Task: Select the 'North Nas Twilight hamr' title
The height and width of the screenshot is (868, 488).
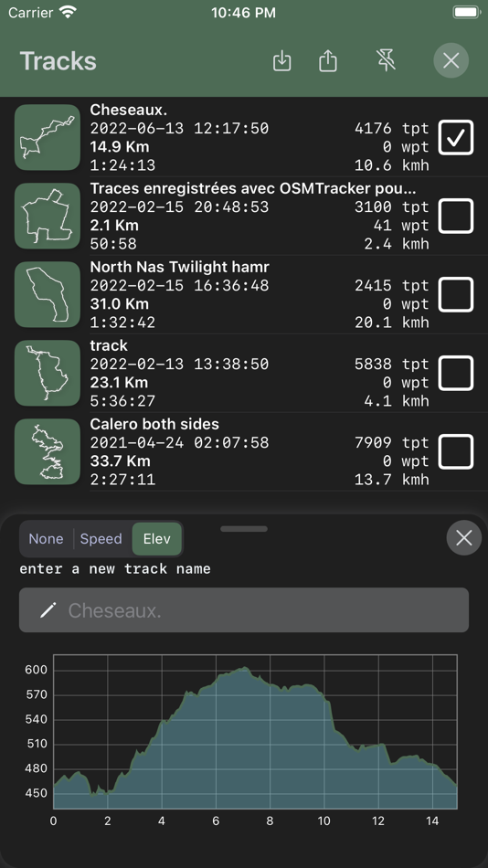Action: click(179, 268)
